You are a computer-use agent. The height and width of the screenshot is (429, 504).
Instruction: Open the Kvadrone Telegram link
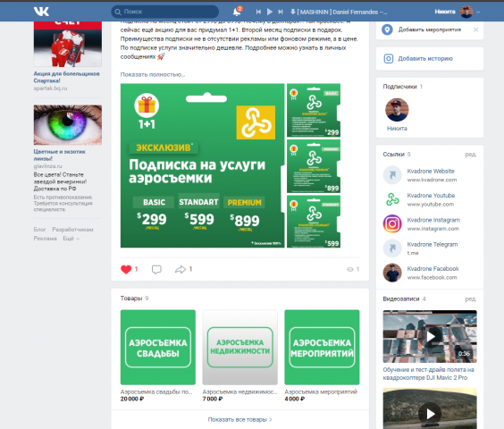[433, 244]
